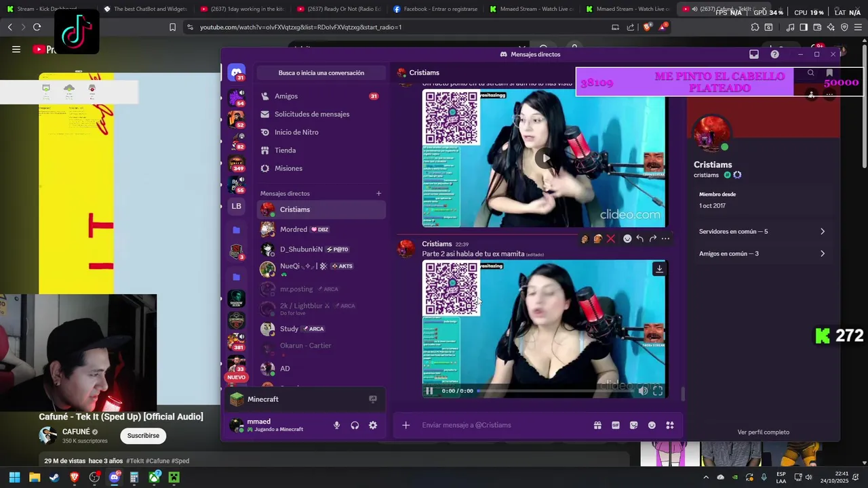Screen dimensions: 868x488
Task: Open Study direct message
Action: coord(321,329)
